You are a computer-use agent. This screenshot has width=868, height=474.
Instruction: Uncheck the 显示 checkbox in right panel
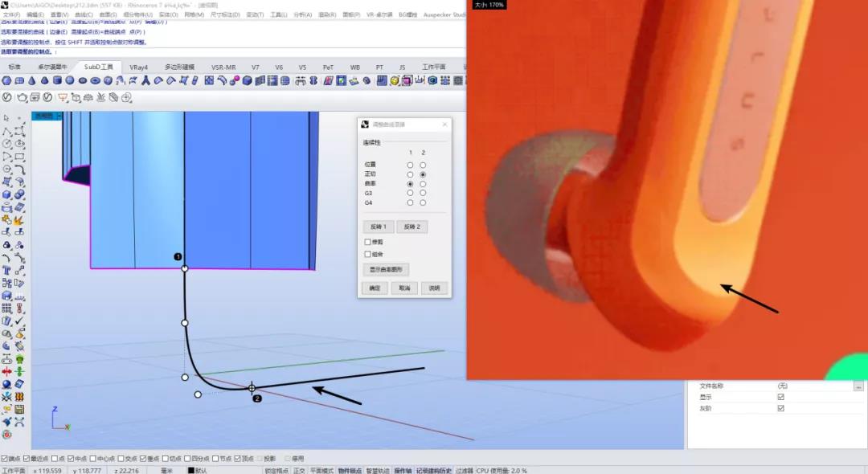click(781, 397)
